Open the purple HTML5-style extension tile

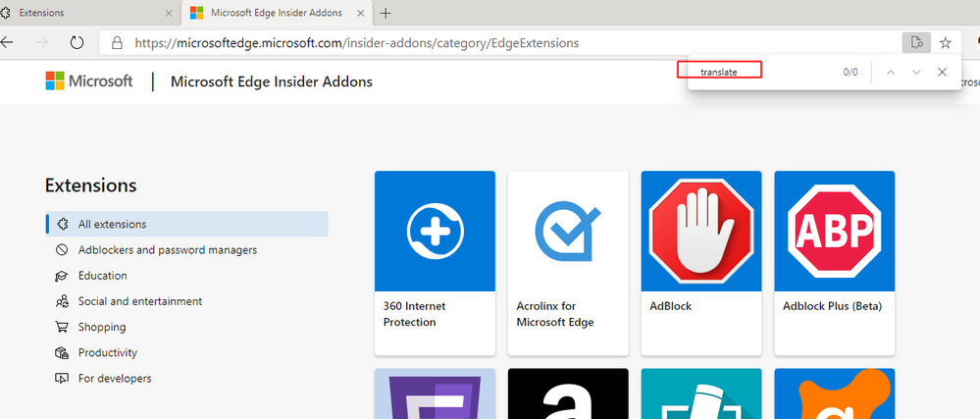pos(435,393)
